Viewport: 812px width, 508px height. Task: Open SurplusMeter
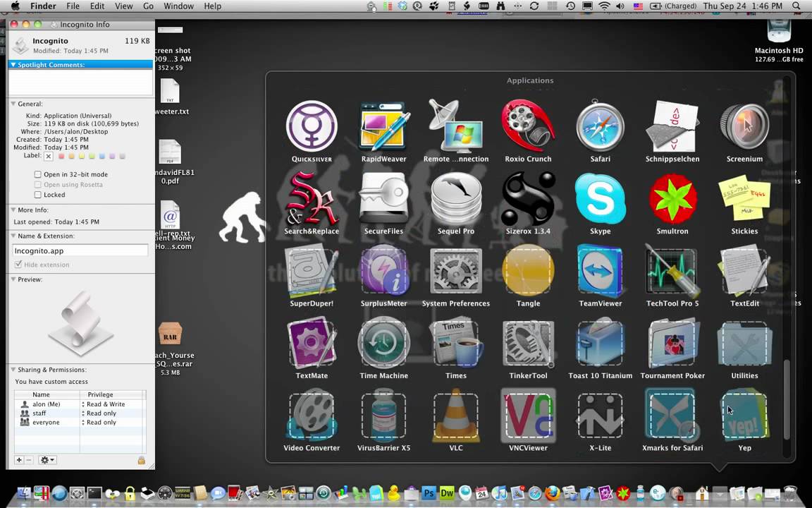[383, 271]
